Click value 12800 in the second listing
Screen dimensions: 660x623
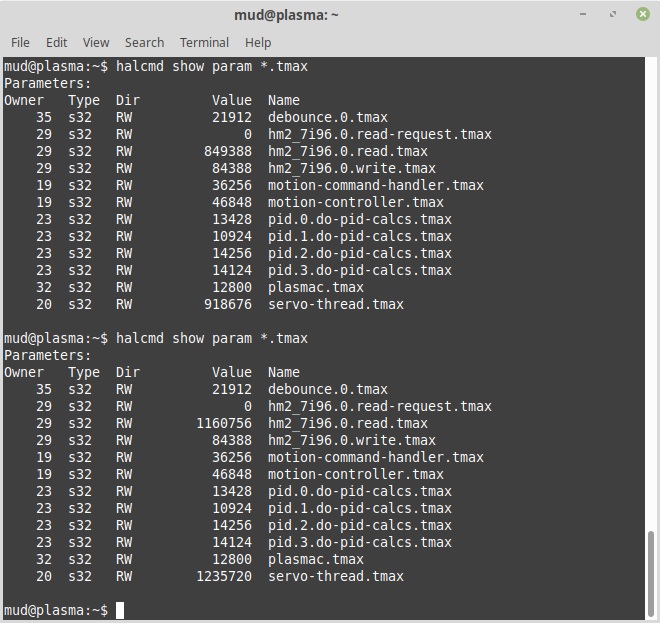232,559
